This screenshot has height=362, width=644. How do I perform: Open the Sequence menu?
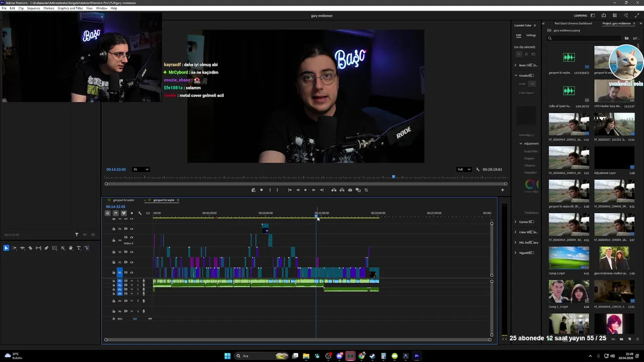coord(33,8)
